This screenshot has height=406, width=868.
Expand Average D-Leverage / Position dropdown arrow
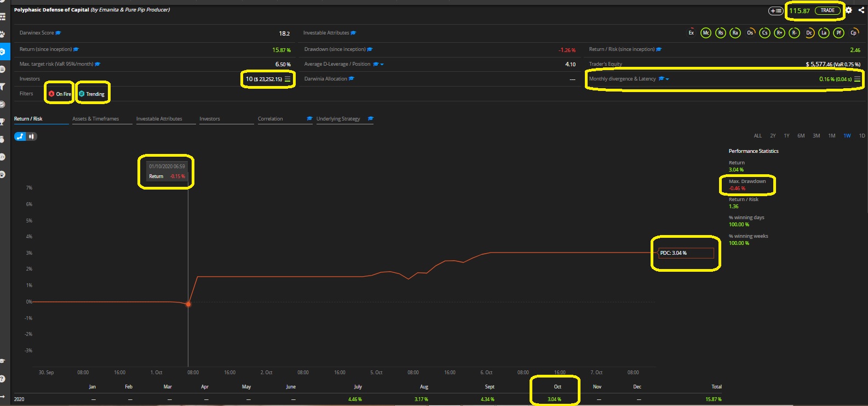tap(382, 65)
